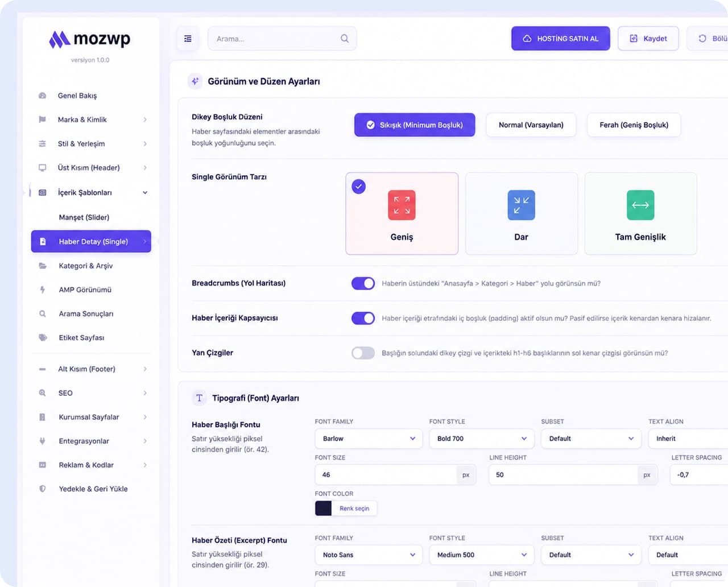The height and width of the screenshot is (587, 728).
Task: Click the Arama Sonuçları magnifier icon
Action: (43, 313)
